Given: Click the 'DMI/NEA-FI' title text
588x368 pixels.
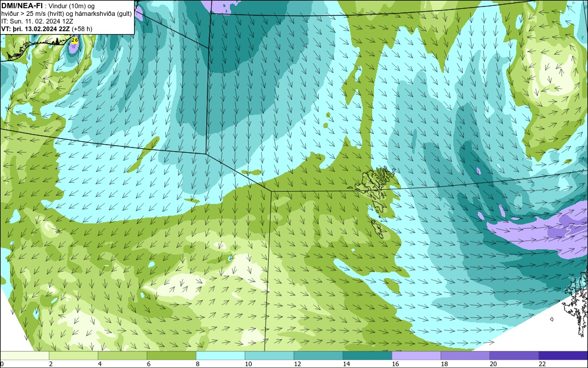Looking at the screenshot, I should pyautogui.click(x=22, y=5).
